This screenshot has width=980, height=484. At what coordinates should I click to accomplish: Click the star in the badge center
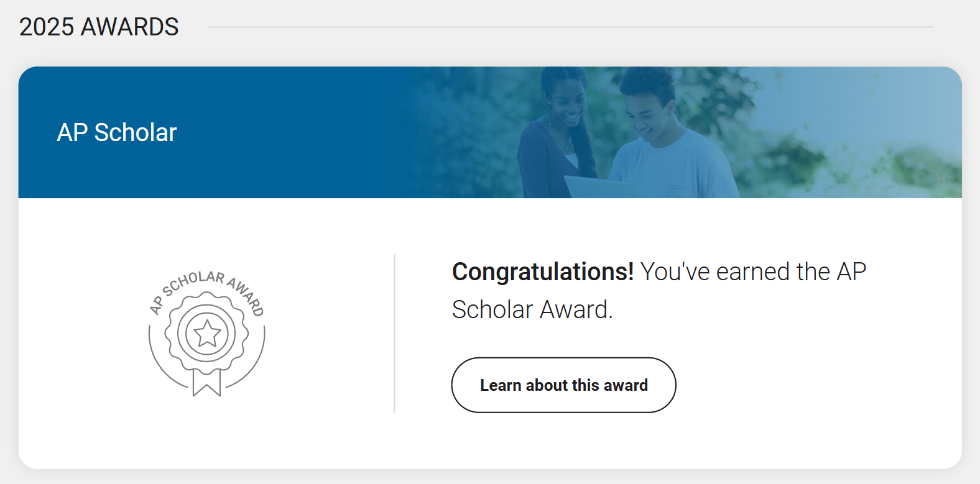click(x=207, y=334)
